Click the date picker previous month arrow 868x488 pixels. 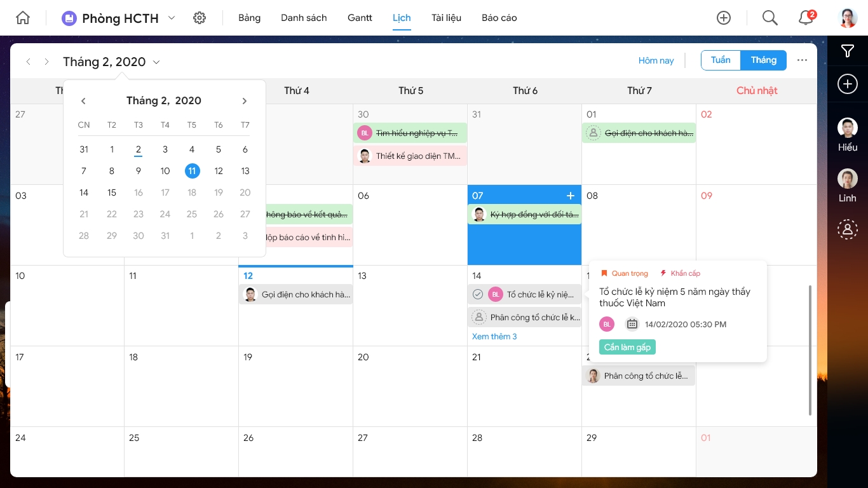tap(83, 101)
